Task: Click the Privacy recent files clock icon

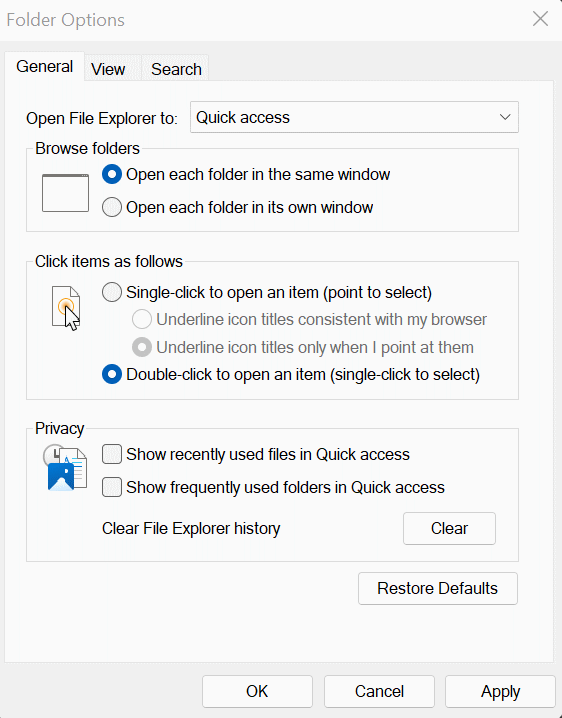Action: tap(65, 468)
